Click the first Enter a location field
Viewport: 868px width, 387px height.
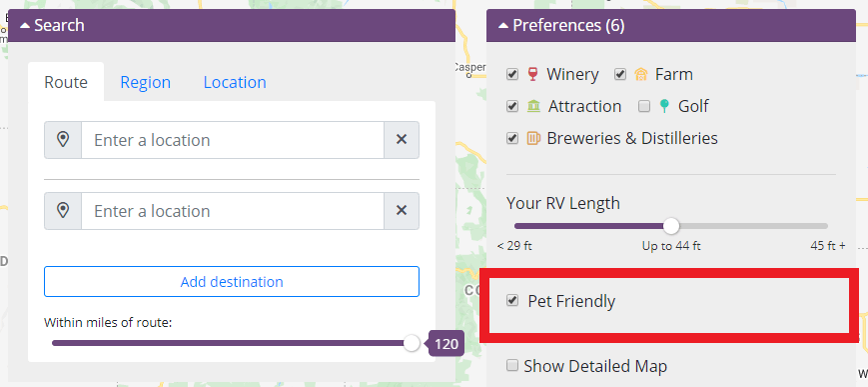pyautogui.click(x=233, y=140)
